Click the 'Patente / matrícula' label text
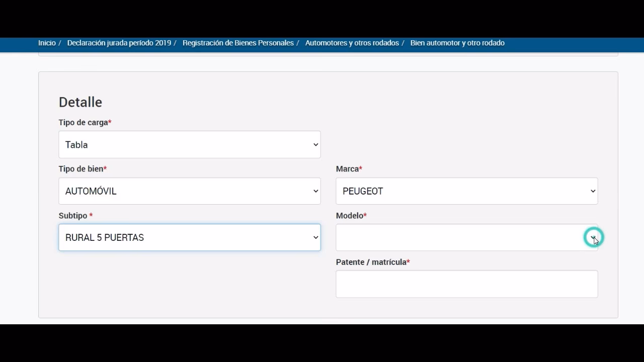Screen dimensions: 644x362 (x=371, y=262)
